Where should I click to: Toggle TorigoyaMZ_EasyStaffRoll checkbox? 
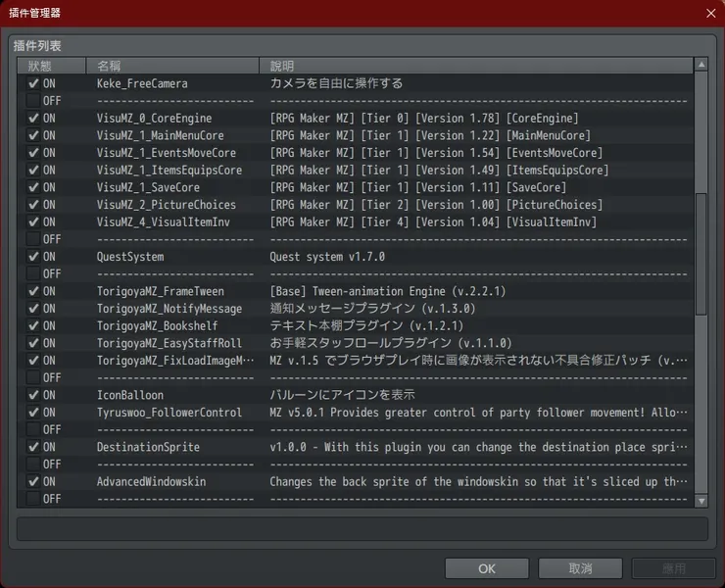tap(33, 343)
